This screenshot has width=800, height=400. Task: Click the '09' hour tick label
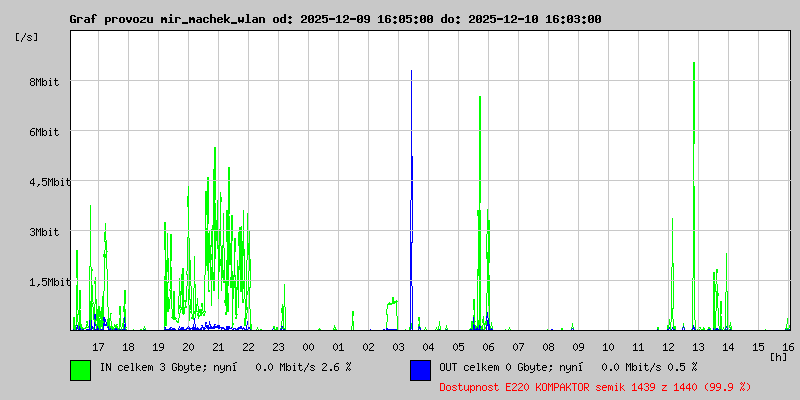[x=578, y=347]
